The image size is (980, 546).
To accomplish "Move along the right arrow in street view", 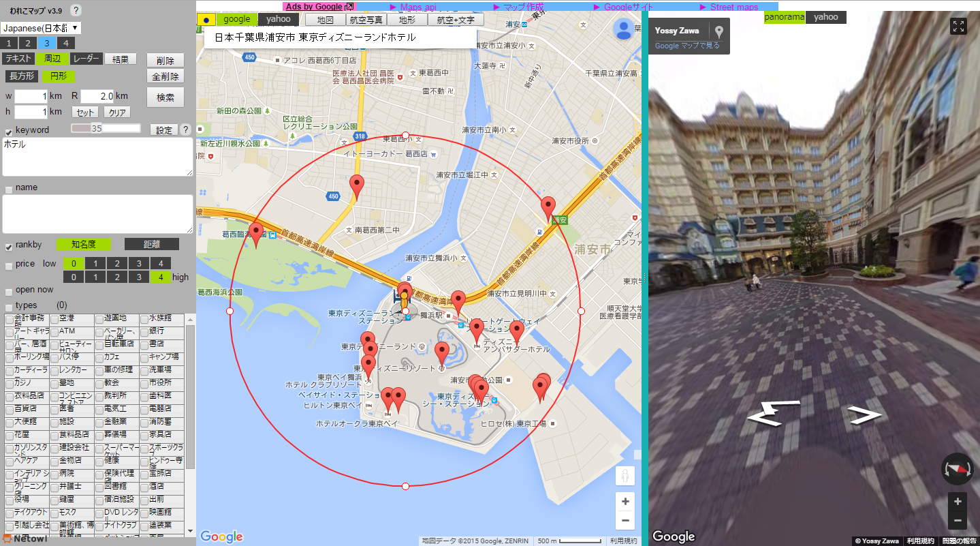I will (864, 414).
